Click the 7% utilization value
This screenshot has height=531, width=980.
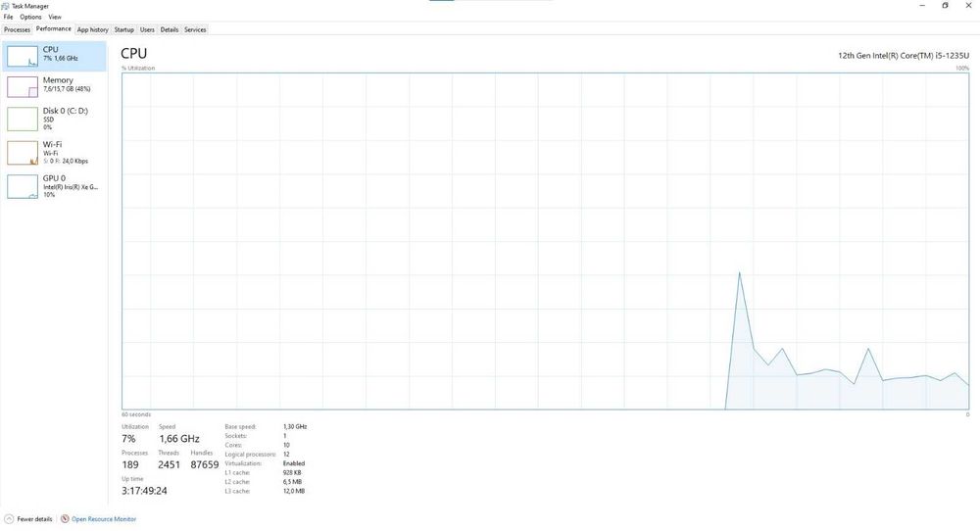pyautogui.click(x=128, y=439)
